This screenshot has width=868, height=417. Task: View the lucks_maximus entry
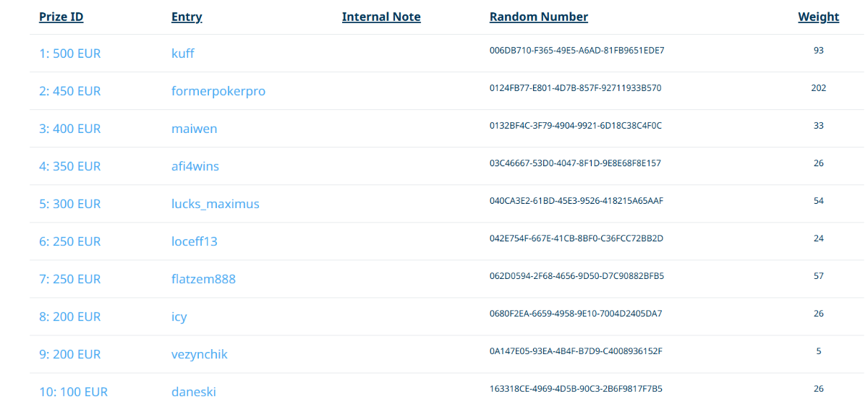(x=215, y=204)
